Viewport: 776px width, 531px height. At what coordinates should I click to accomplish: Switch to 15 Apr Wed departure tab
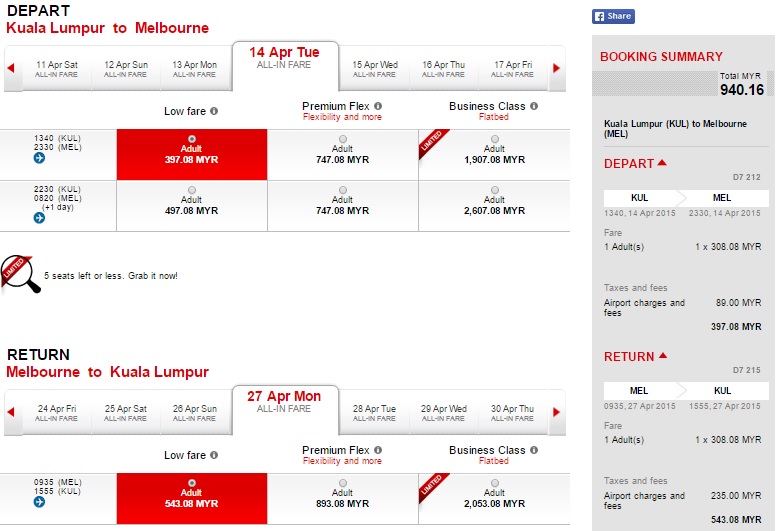click(375, 69)
